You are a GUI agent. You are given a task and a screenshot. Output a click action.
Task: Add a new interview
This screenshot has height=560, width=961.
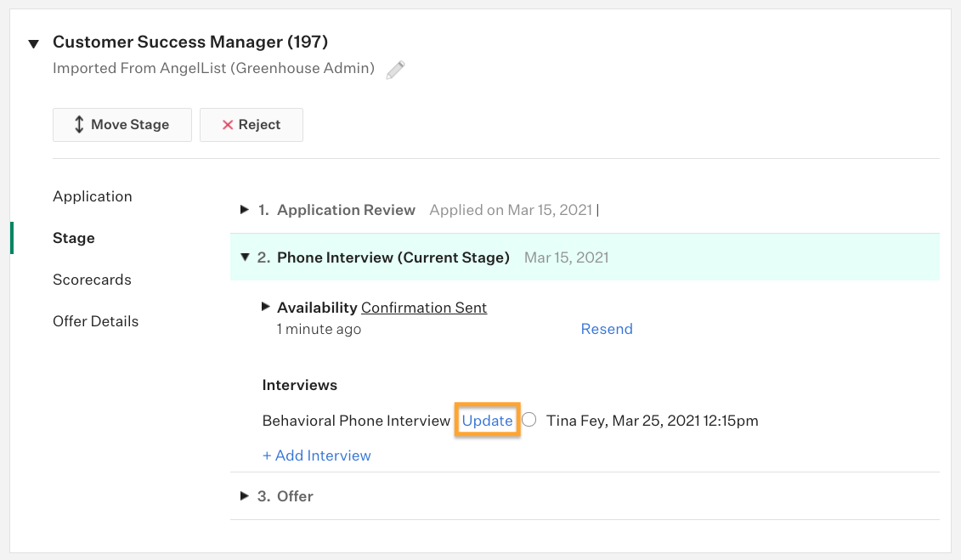[317, 455]
